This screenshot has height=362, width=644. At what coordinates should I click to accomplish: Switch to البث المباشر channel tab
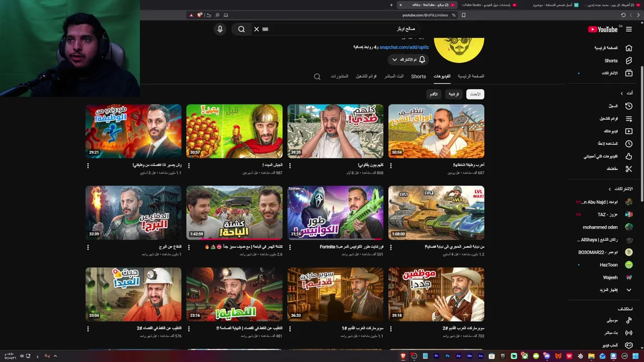pyautogui.click(x=394, y=76)
